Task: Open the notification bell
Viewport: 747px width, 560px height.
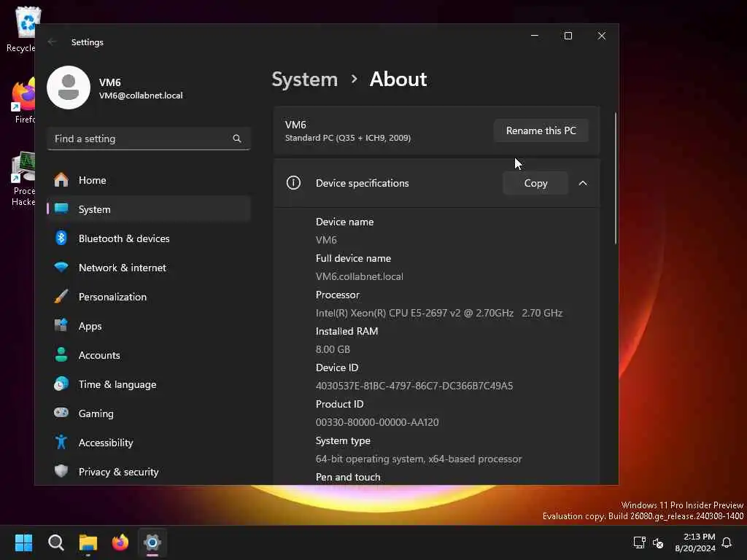Action: coord(727,542)
